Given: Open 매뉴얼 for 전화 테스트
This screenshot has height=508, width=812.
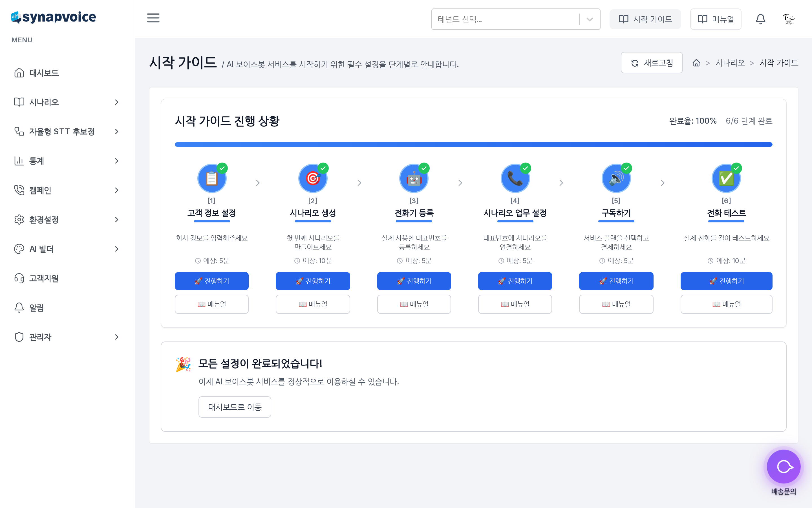Looking at the screenshot, I should click(x=726, y=304).
